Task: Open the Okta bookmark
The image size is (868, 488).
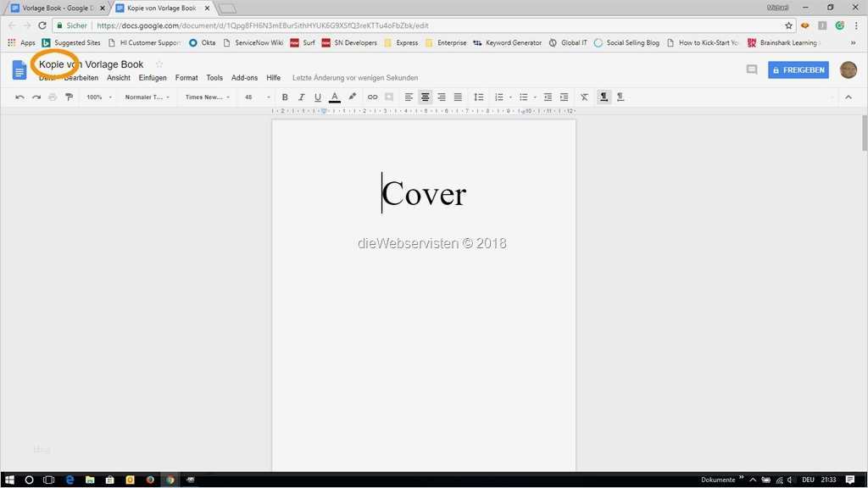Action: tap(202, 42)
